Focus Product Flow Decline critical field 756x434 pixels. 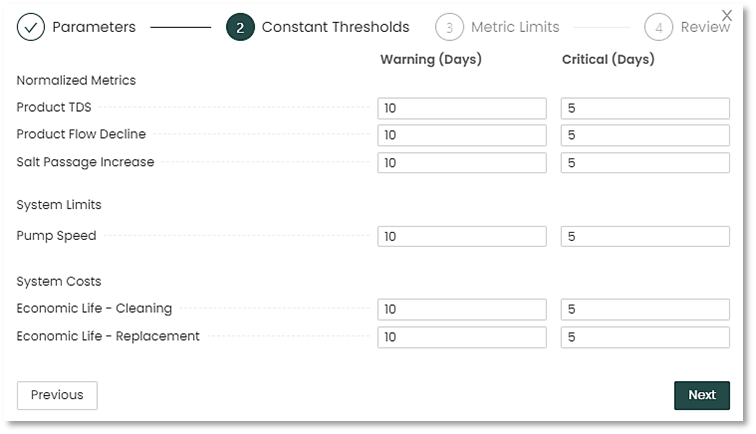click(645, 135)
